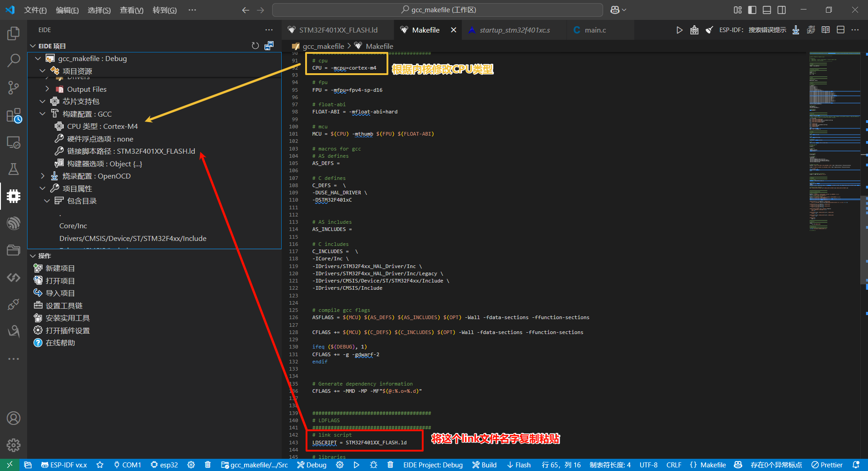
Task: Collapse the 构建配置 : GCC node
Action: pyautogui.click(x=42, y=114)
